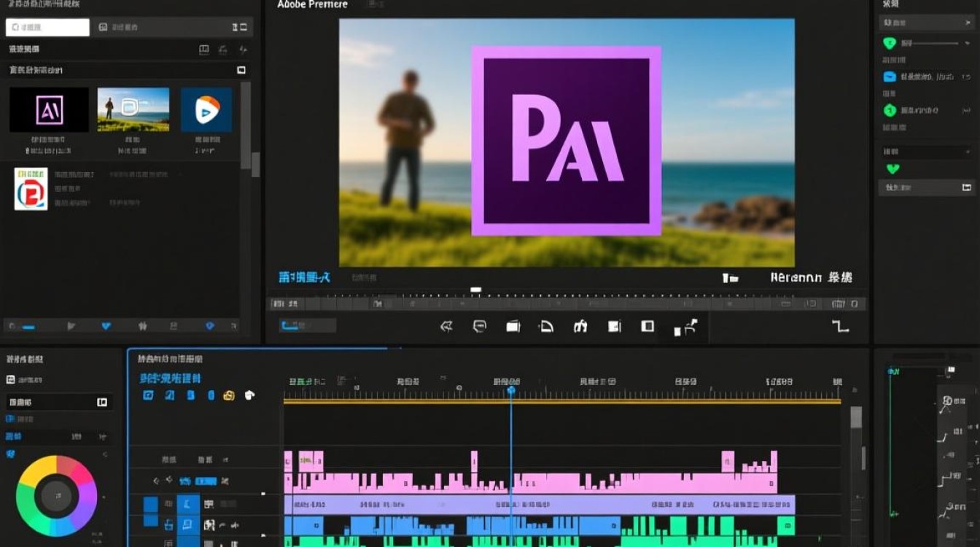Select the orange play logo thumbnail
The height and width of the screenshot is (547, 980).
click(206, 109)
